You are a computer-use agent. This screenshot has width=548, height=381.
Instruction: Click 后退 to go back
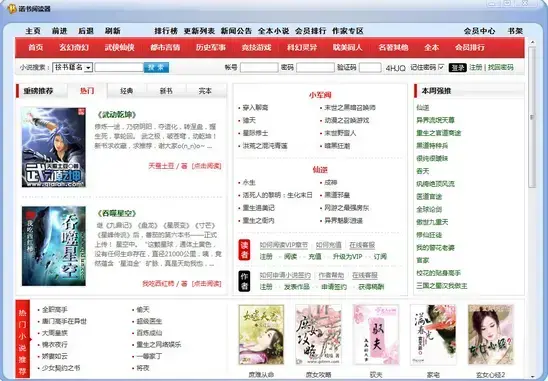[x=86, y=31]
